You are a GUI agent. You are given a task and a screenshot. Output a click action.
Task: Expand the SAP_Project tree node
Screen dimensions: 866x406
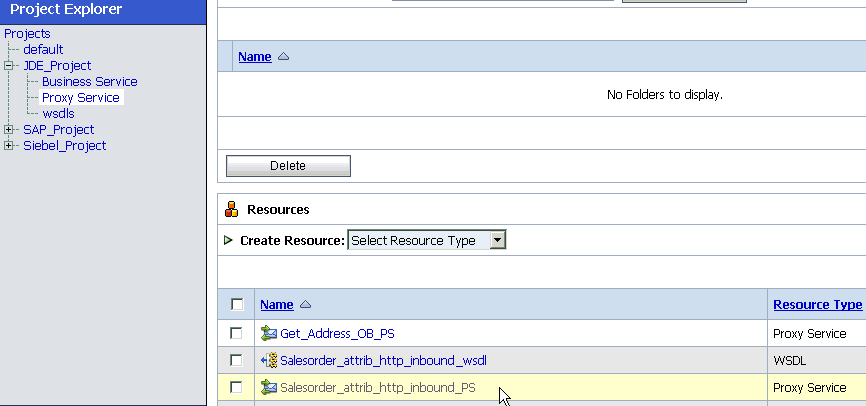point(8,130)
